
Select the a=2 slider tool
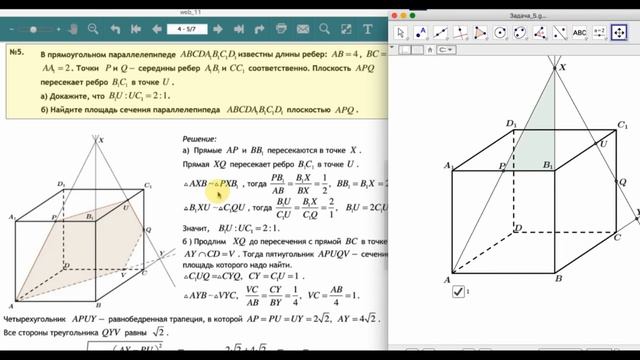(599, 33)
